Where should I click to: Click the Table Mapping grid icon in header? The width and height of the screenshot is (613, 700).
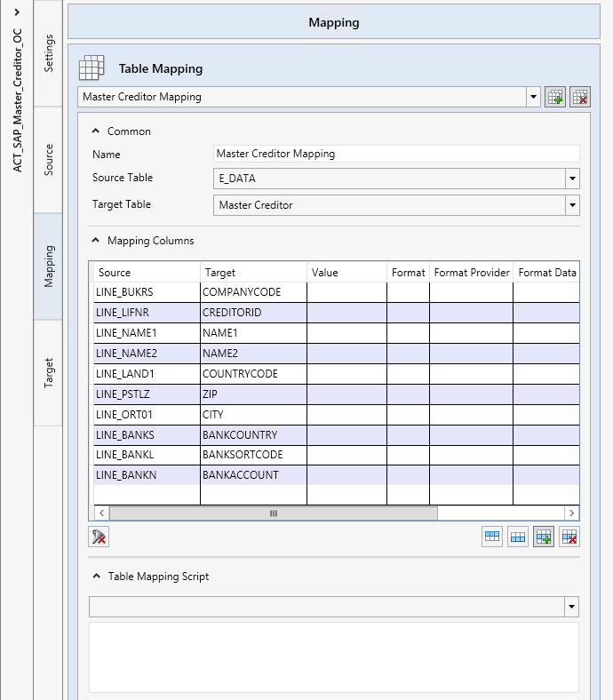(92, 68)
